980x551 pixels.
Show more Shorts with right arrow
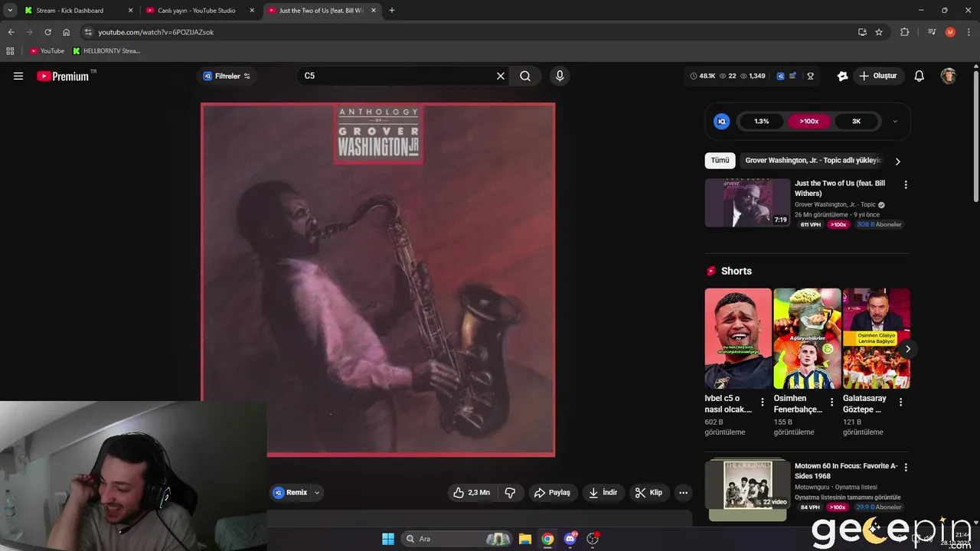tap(907, 349)
